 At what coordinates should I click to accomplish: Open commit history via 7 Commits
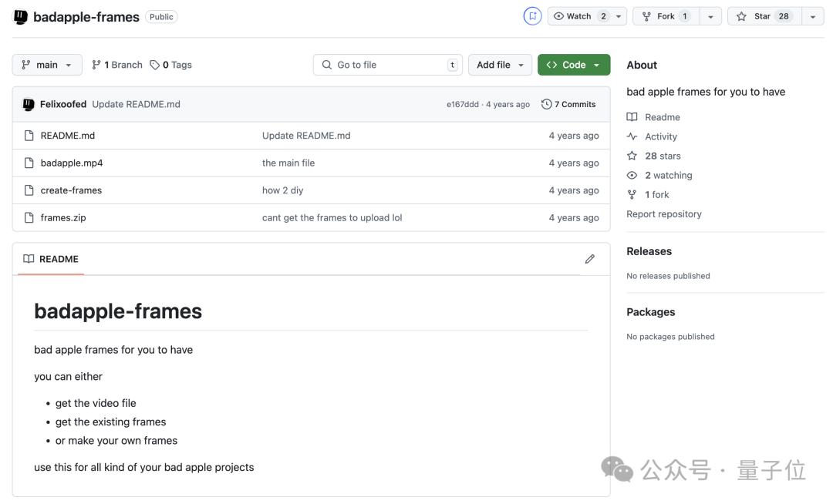(x=568, y=104)
